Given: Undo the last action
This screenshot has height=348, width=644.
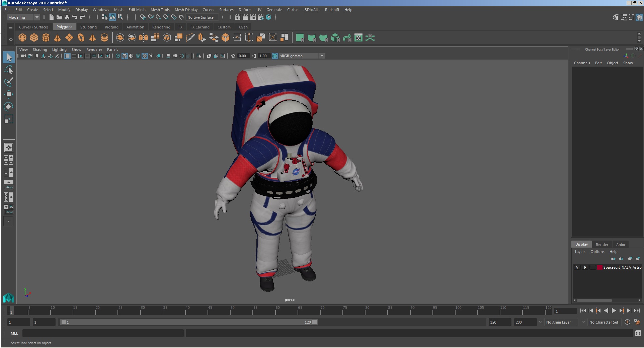Looking at the screenshot, I should (75, 17).
